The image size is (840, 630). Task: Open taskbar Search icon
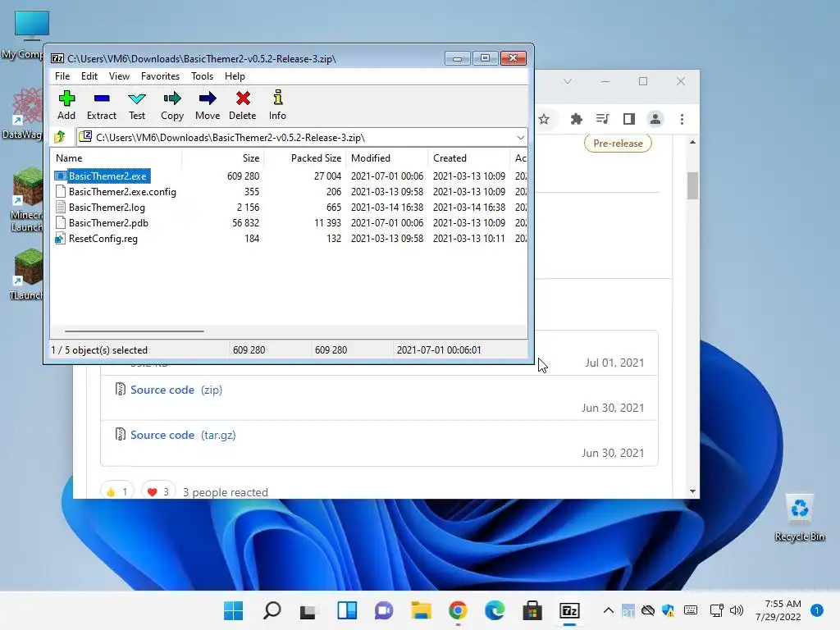(x=272, y=610)
